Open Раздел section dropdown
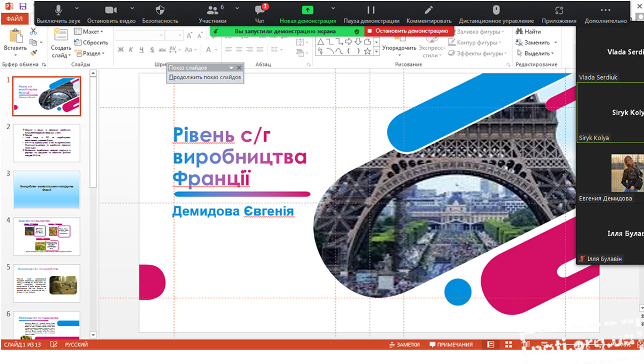 90,53
